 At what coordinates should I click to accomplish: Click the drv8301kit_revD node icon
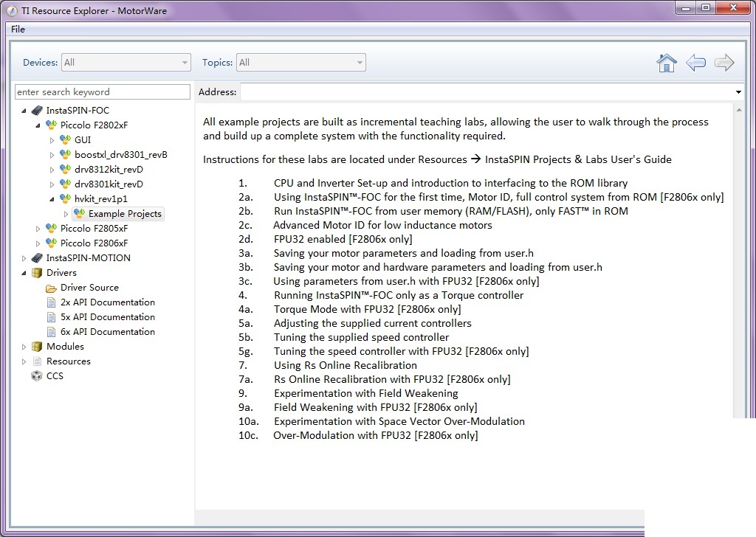pyautogui.click(x=65, y=184)
